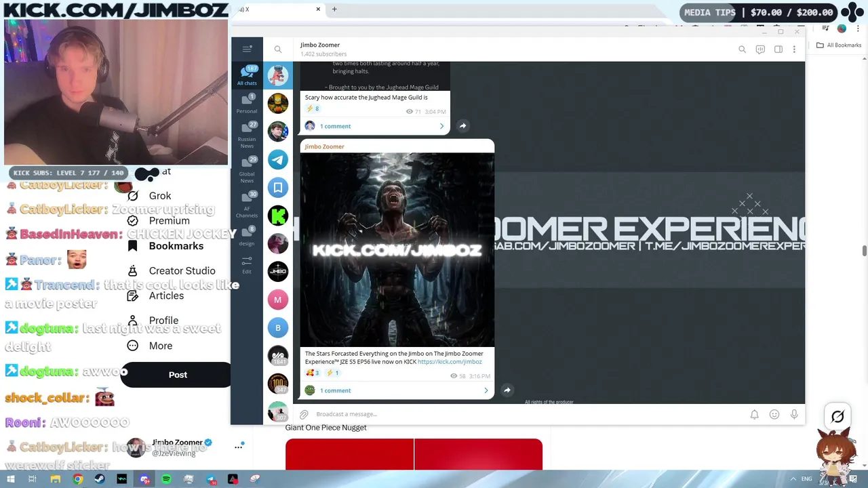Open Chrome three-dot menu
The width and height of the screenshot is (868, 488).
856,28
